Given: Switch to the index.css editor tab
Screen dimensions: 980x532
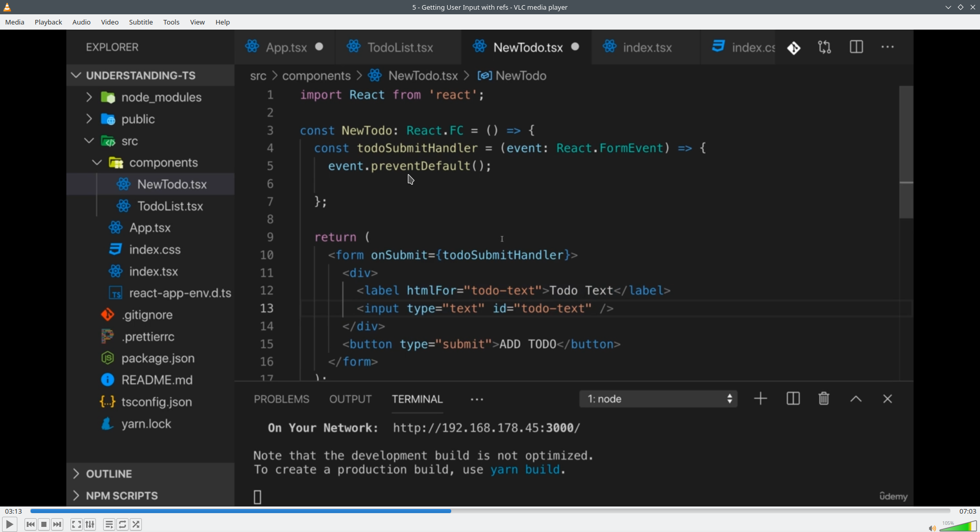Looking at the screenshot, I should pos(738,47).
